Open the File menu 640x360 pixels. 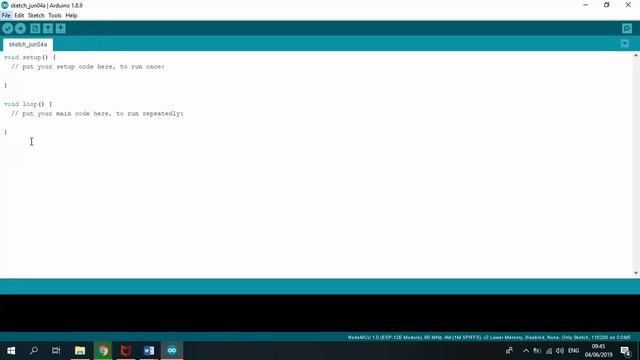pyautogui.click(x=6, y=16)
